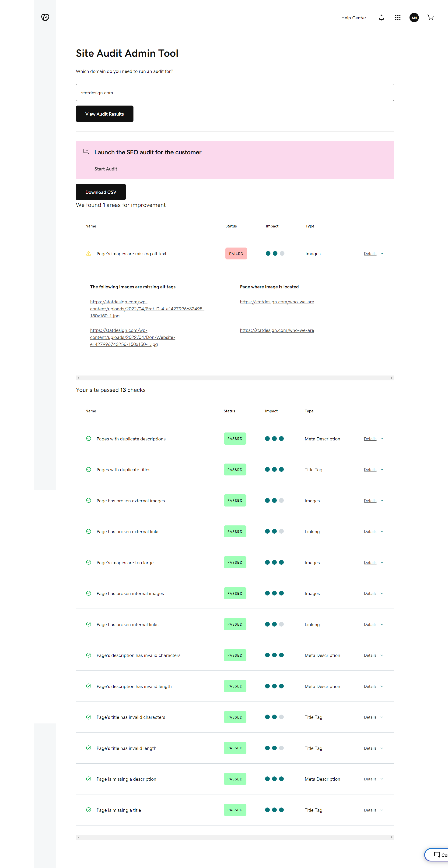Image resolution: width=448 pixels, height=868 pixels.
Task: Open Help Center from the header
Action: pos(353,18)
